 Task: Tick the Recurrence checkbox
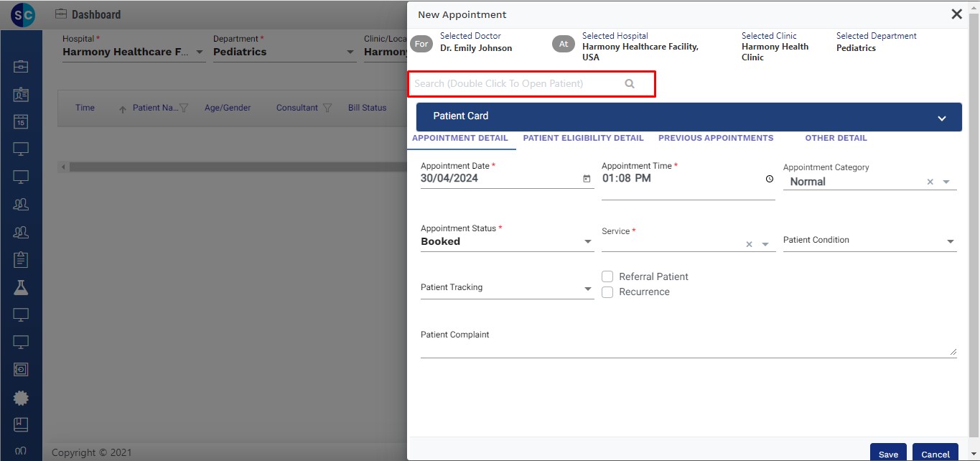point(607,292)
